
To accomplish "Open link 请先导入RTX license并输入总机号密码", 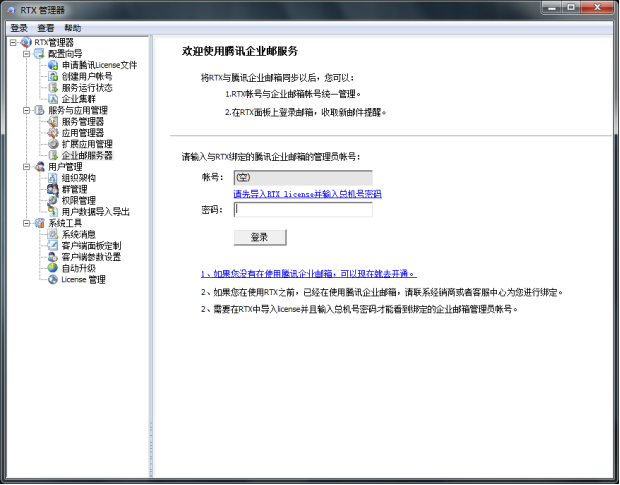I will coord(307,194).
